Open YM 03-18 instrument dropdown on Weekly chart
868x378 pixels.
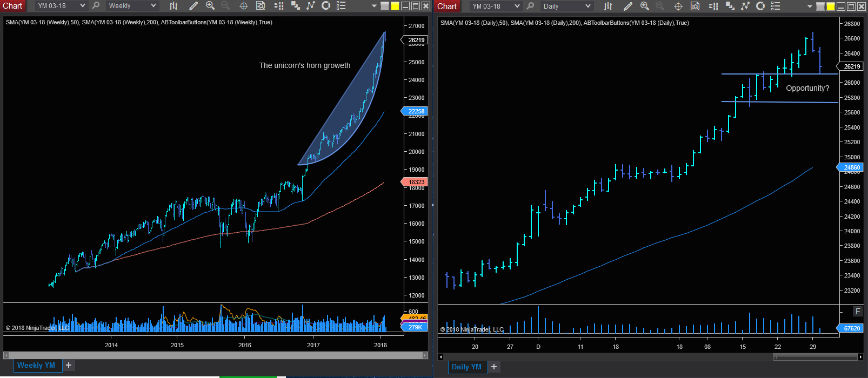point(61,6)
